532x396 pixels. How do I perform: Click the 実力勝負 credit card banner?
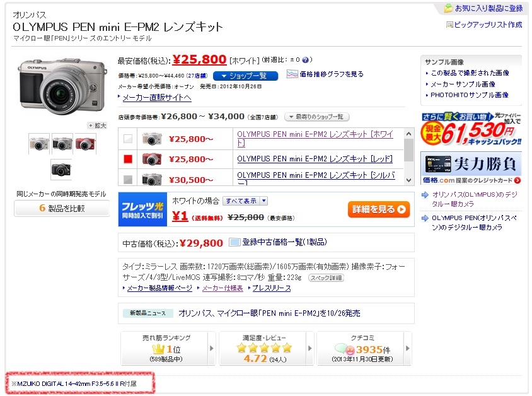point(471,168)
